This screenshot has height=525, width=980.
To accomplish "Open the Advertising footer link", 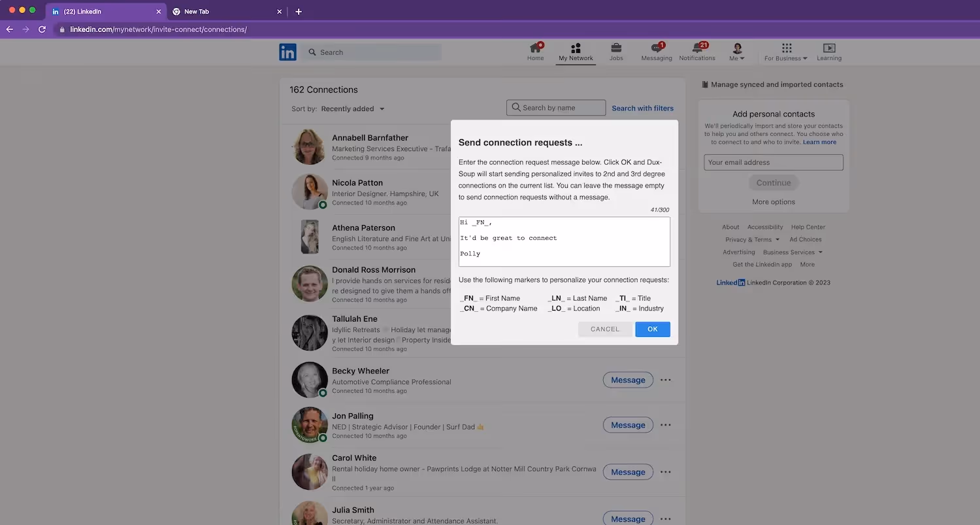I will pos(739,252).
